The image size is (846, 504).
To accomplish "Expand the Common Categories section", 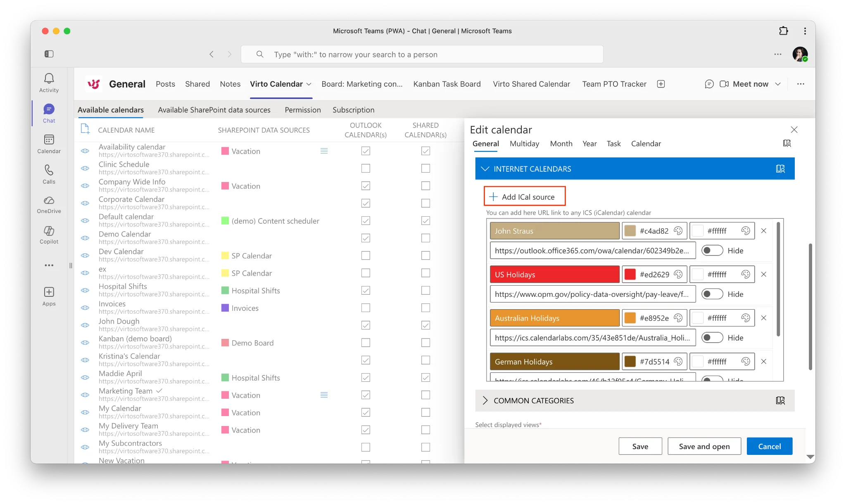I will click(x=485, y=401).
